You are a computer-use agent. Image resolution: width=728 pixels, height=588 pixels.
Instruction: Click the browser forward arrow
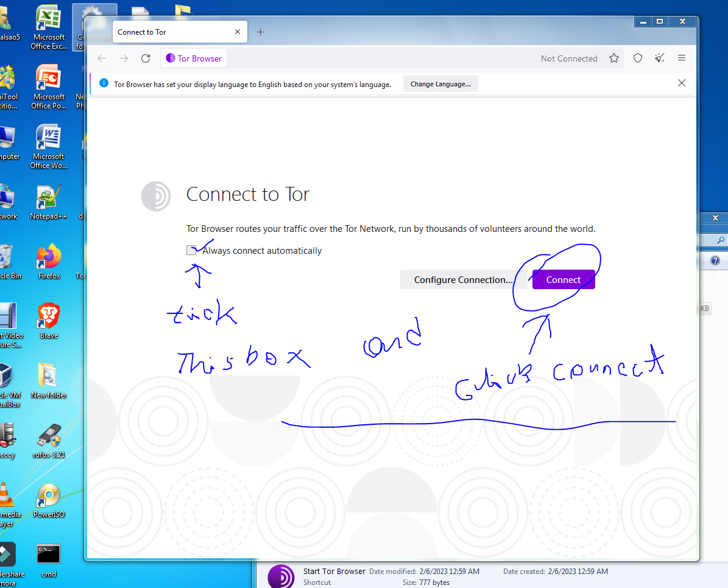pyautogui.click(x=124, y=58)
